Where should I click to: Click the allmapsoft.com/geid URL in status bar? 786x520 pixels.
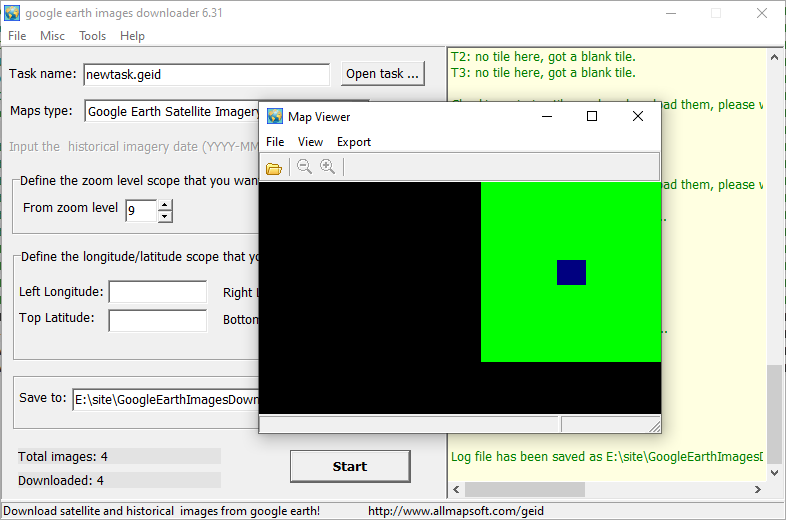(x=456, y=511)
